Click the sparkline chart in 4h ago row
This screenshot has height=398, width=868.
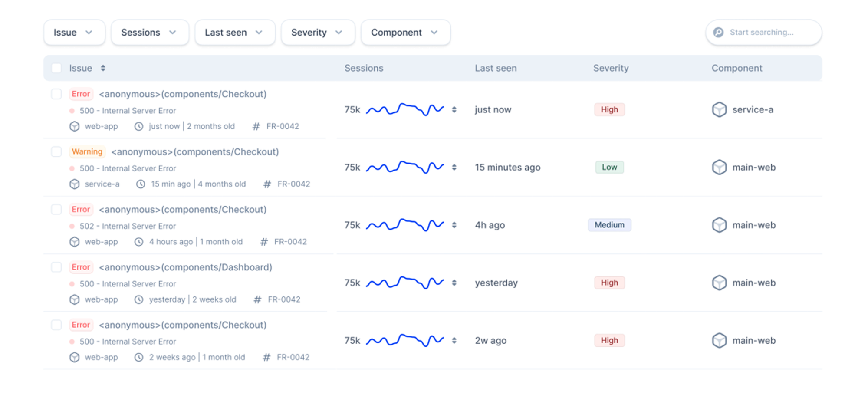(x=404, y=225)
